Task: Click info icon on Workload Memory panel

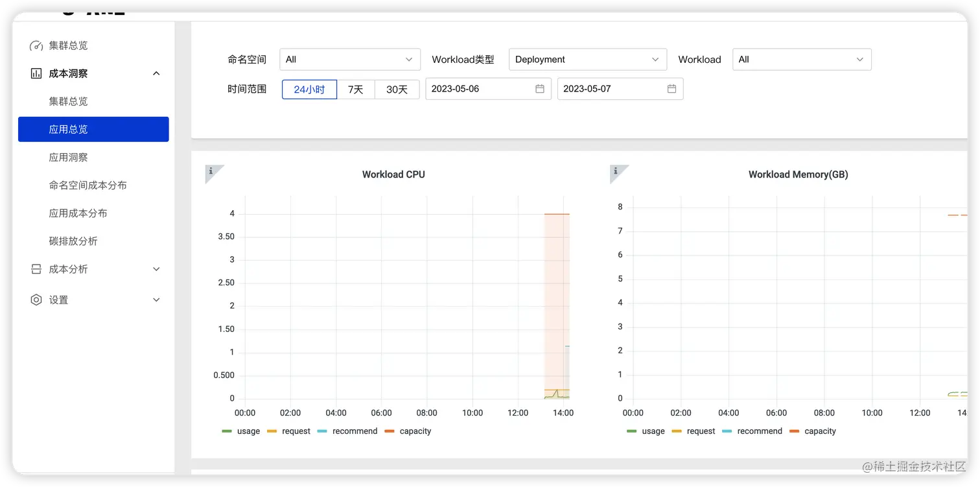Action: (616, 172)
